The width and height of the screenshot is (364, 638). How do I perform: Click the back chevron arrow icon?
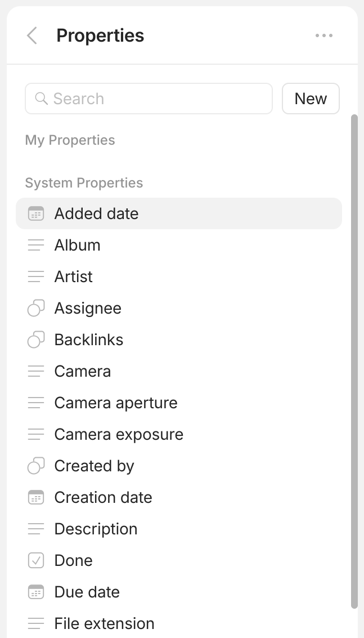(x=32, y=35)
